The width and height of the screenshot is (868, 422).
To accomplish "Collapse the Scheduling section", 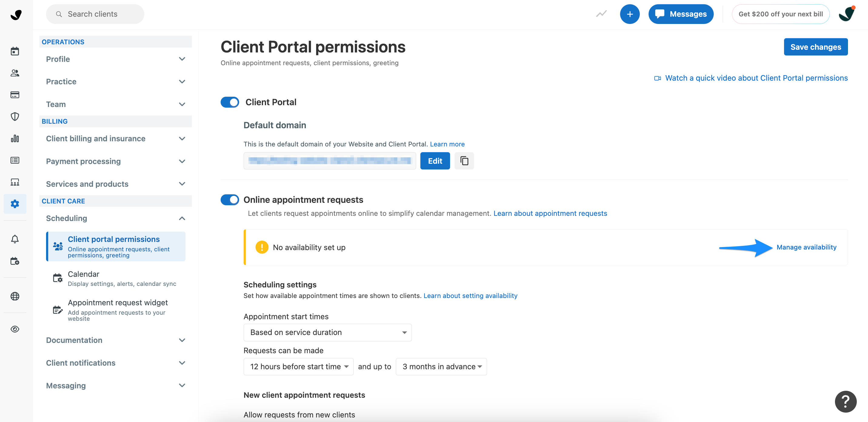I will 115,218.
